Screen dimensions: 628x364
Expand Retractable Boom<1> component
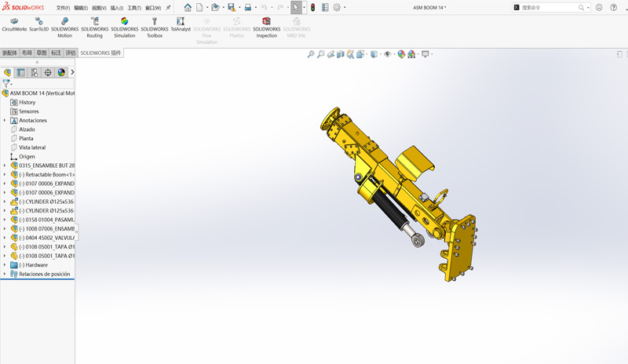coord(5,175)
